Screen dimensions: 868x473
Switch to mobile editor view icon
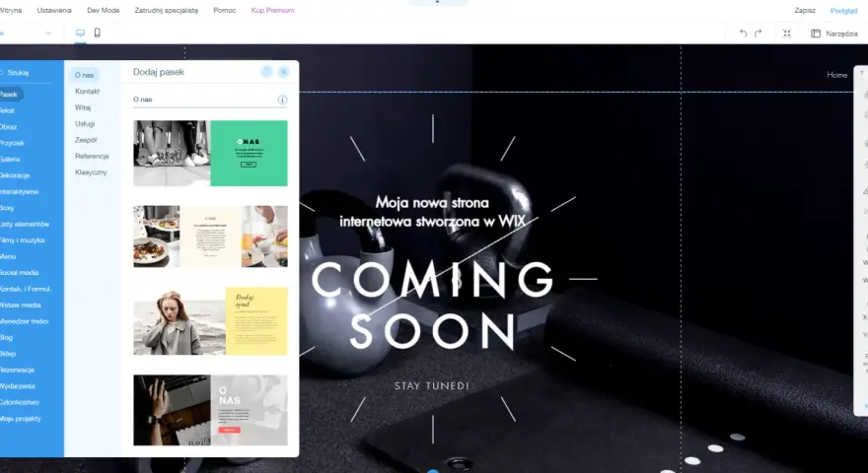pyautogui.click(x=98, y=34)
